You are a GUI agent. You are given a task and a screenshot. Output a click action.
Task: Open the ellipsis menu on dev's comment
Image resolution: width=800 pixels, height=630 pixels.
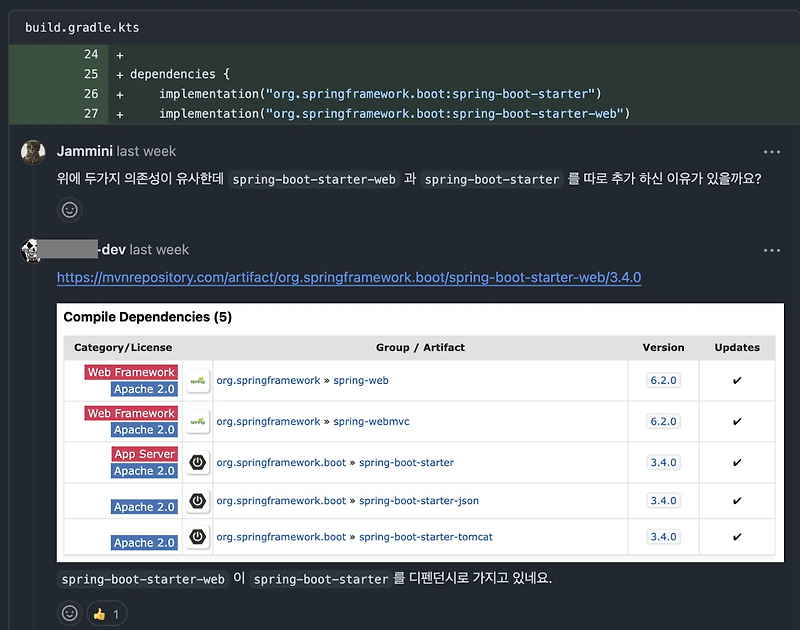coord(771,250)
